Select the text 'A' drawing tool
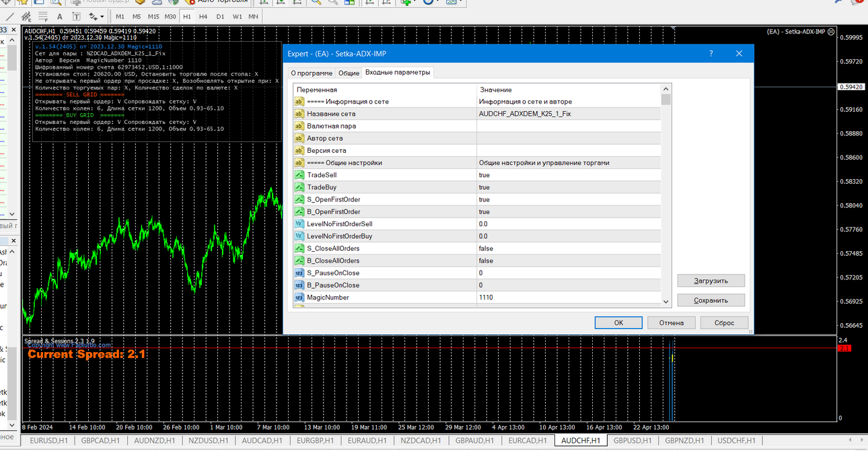 click(x=60, y=16)
